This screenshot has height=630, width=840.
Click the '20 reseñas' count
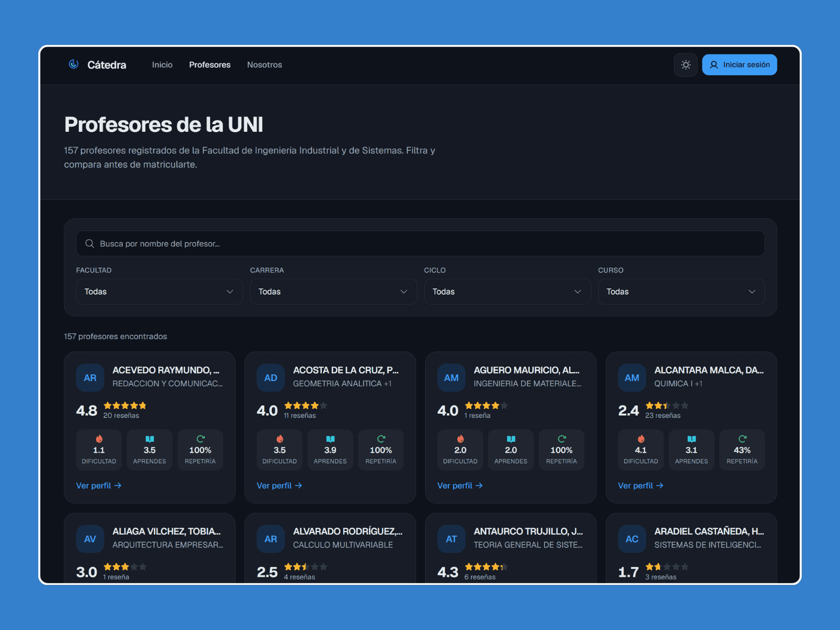coord(121,415)
